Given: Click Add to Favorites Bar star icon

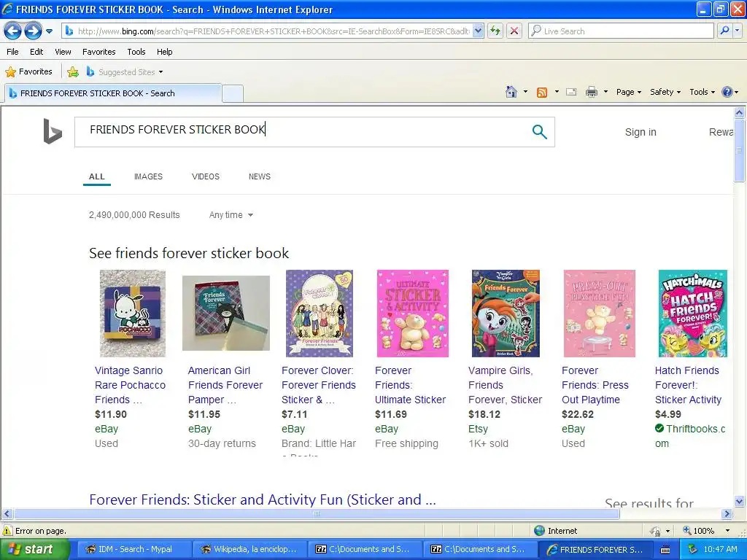Looking at the screenshot, I should point(73,72).
